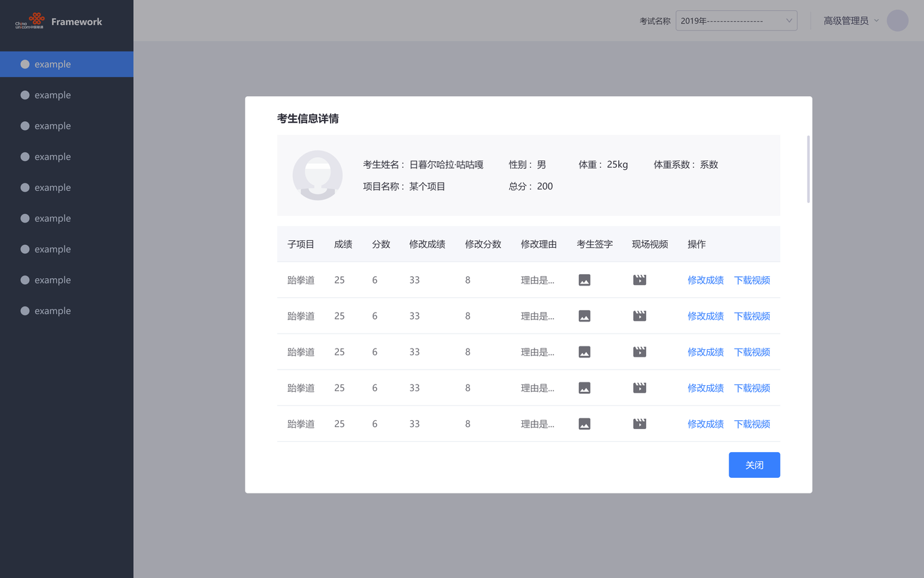Click the 分数 column header

point(381,244)
